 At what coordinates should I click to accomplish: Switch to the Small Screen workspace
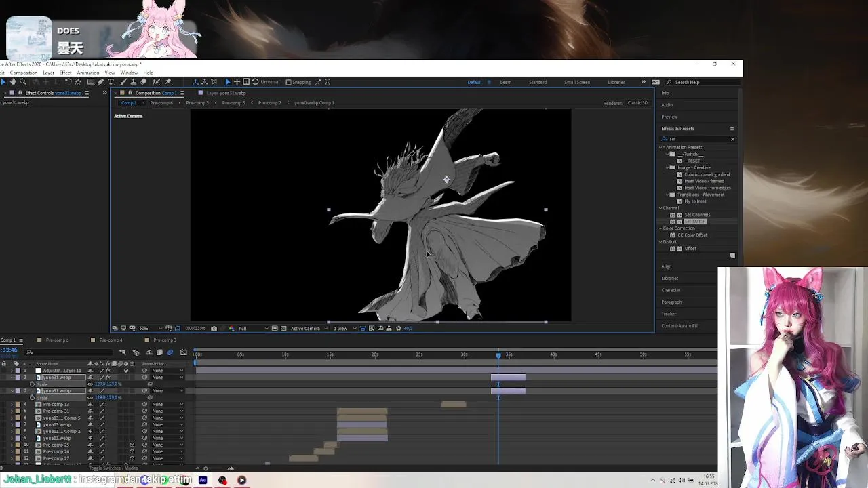click(x=577, y=82)
